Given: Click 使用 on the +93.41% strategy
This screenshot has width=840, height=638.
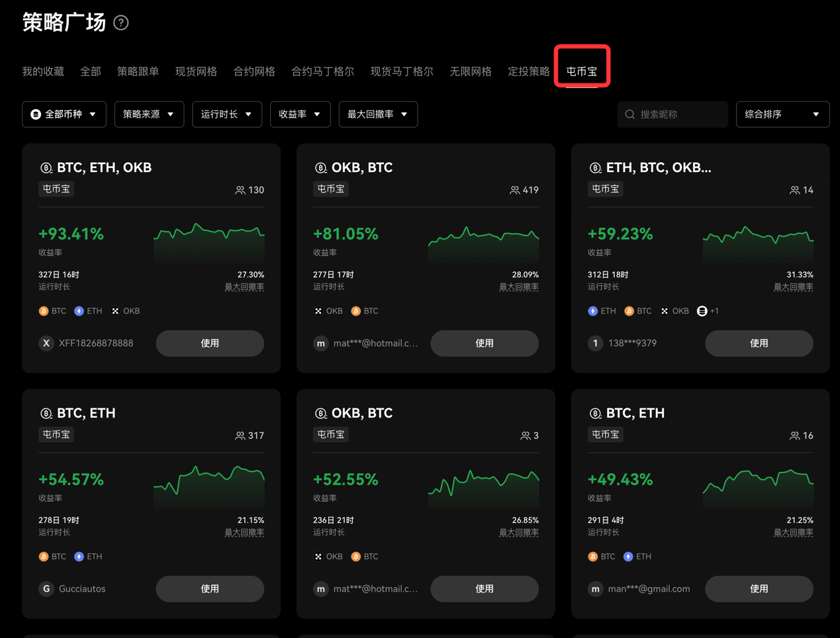Looking at the screenshot, I should pyautogui.click(x=210, y=343).
